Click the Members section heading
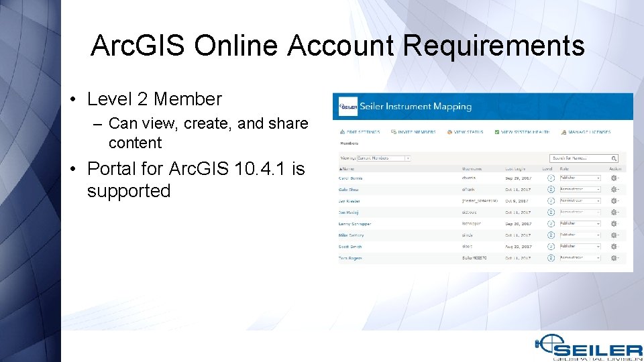This screenshot has width=644, height=362. coord(349,143)
